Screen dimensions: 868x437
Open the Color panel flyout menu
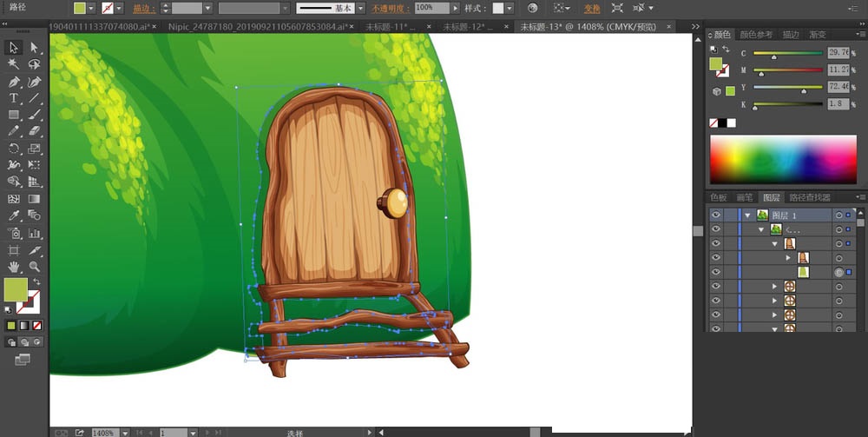[861, 35]
